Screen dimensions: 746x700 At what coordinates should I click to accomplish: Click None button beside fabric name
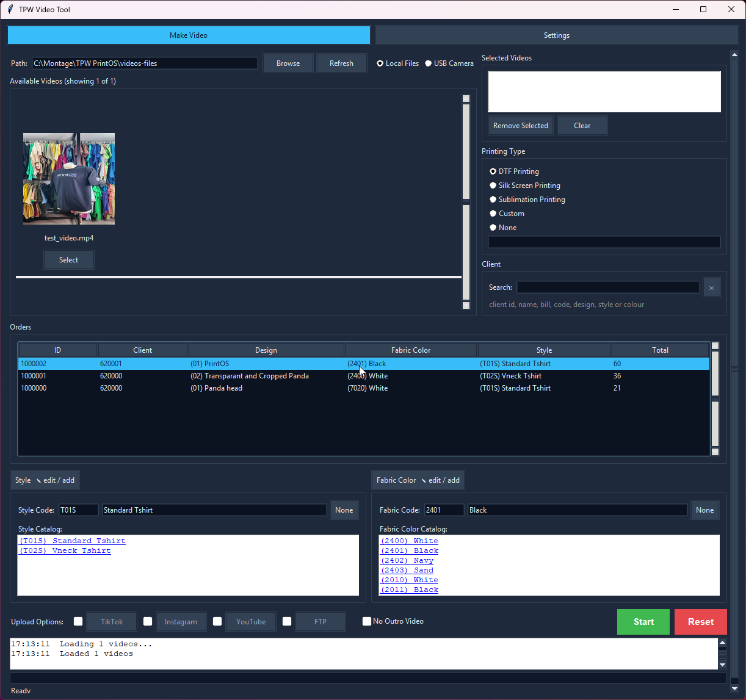705,510
